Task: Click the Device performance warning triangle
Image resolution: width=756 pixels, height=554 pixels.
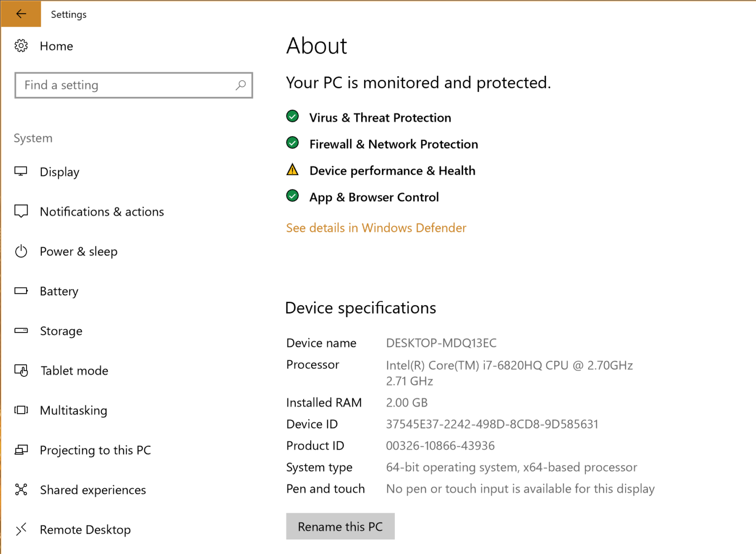Action: (x=292, y=169)
